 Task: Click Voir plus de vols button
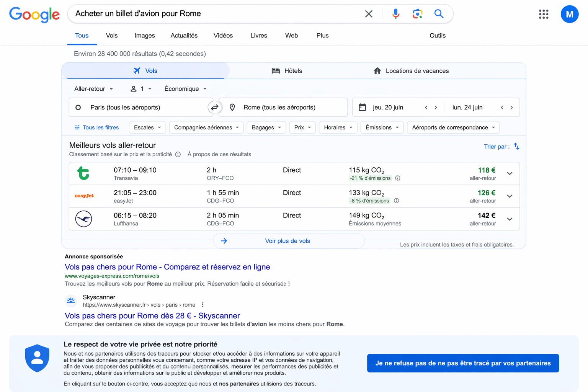pos(288,241)
